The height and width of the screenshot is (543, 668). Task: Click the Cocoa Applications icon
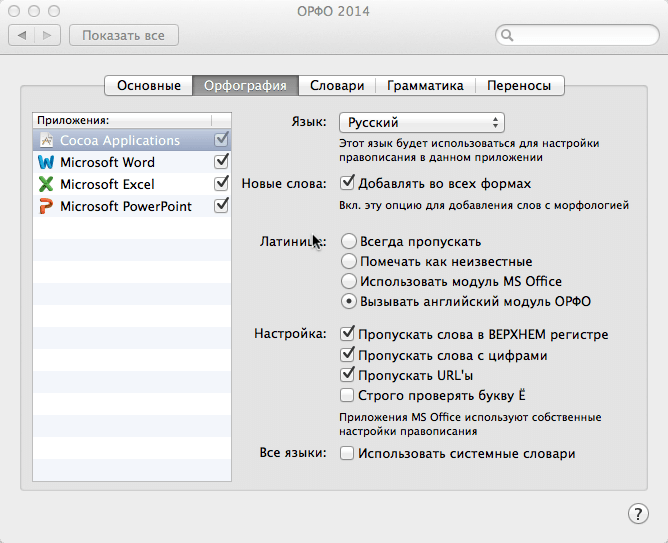point(46,140)
